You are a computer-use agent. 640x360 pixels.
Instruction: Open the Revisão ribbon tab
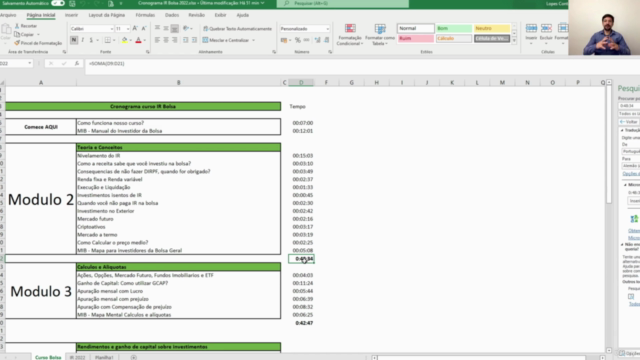coord(196,15)
